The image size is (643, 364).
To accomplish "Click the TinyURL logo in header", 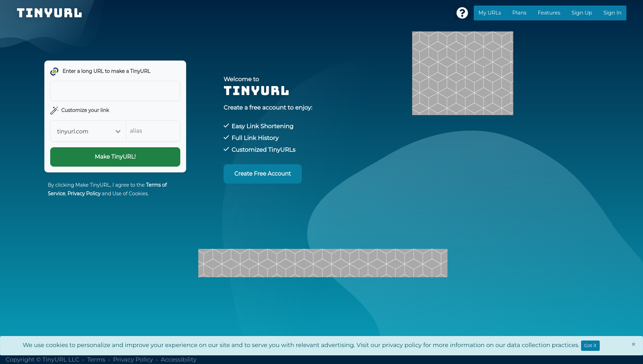I will coord(49,13).
